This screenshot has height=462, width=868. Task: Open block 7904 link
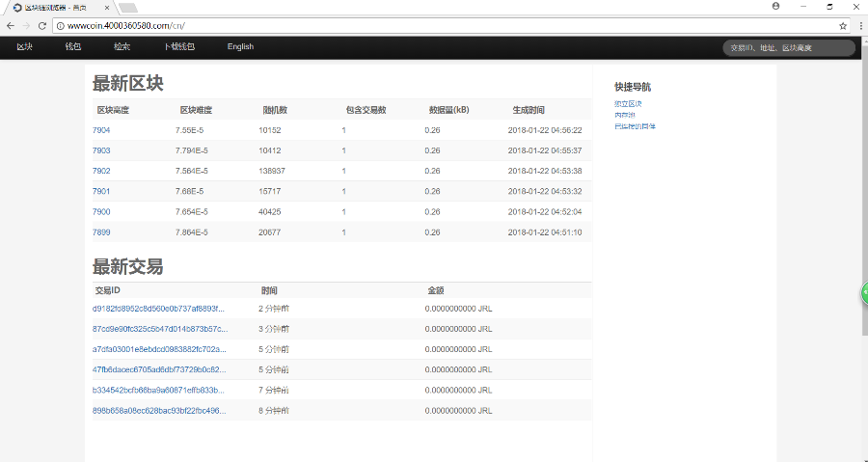point(101,130)
